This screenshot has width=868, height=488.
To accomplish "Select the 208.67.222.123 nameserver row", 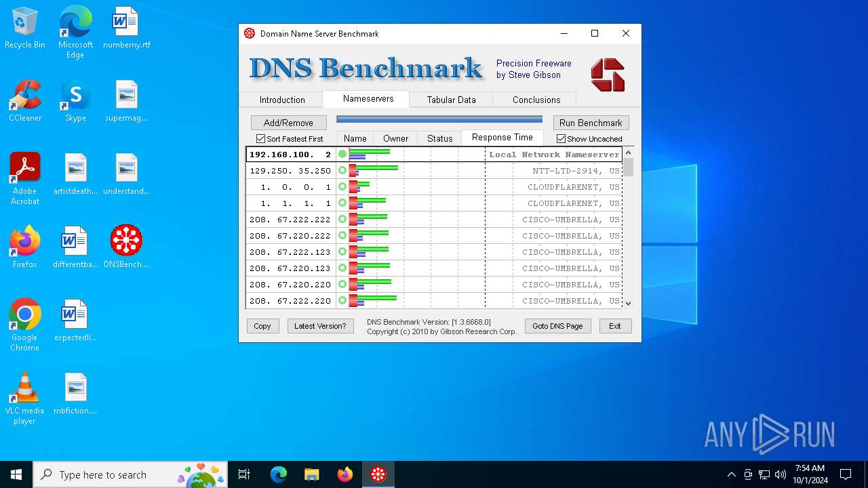I will pos(434,252).
